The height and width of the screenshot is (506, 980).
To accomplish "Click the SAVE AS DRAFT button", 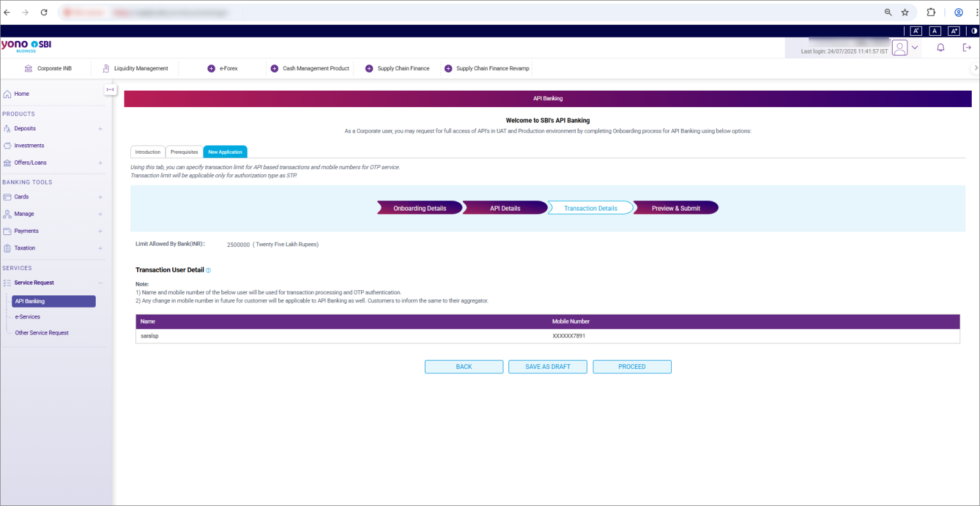I will pyautogui.click(x=547, y=366).
